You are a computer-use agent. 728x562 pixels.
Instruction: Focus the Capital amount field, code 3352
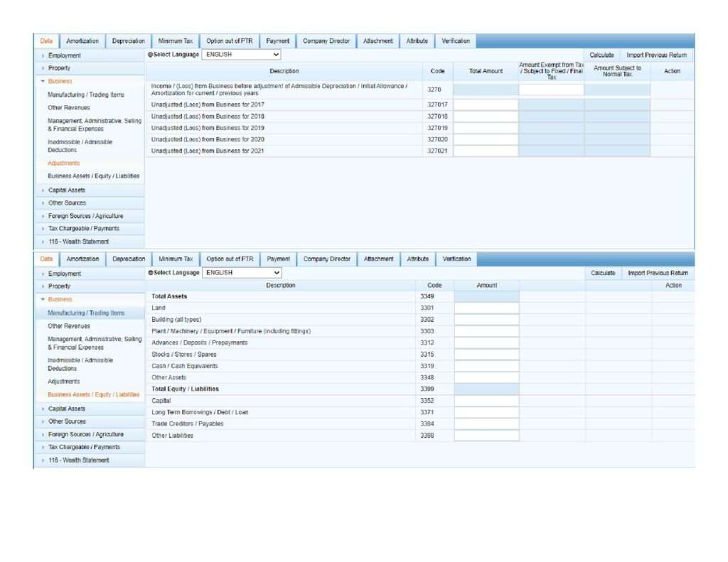coord(486,401)
